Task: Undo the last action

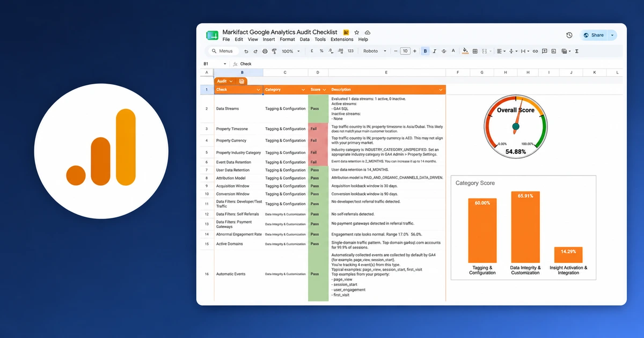Action: [246, 52]
